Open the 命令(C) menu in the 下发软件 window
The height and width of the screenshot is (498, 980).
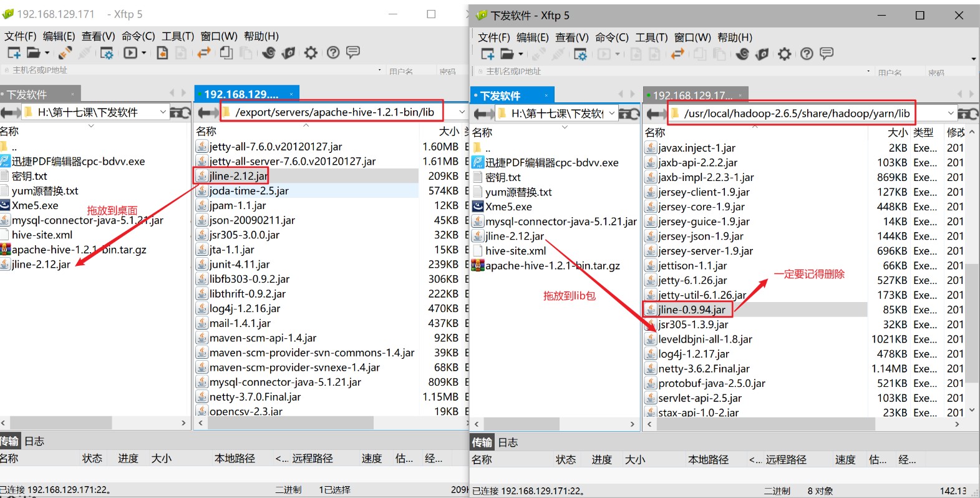tap(612, 37)
